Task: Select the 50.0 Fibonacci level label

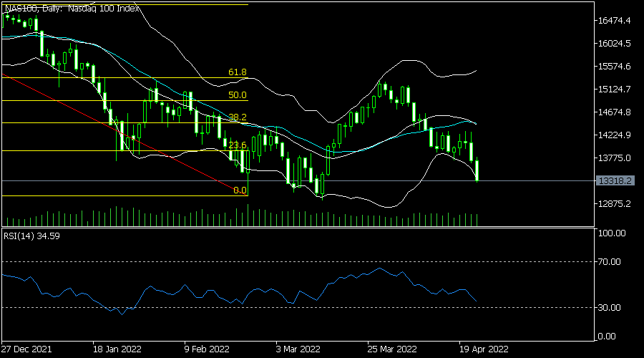Action: [238, 95]
